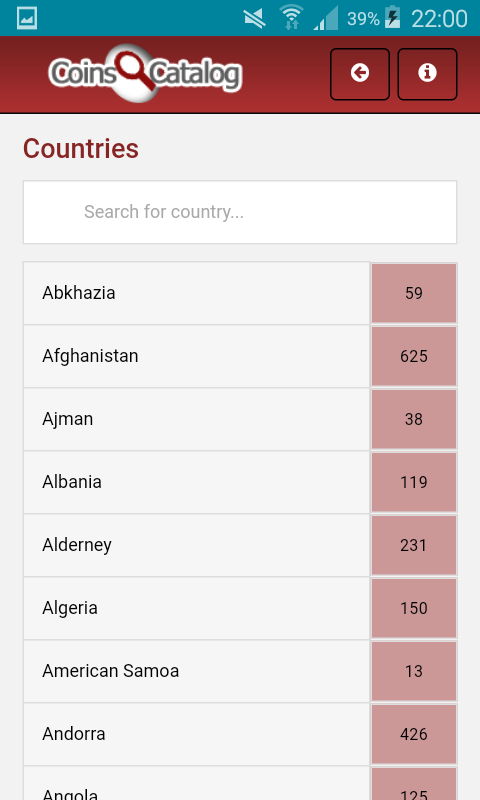This screenshot has height=800, width=480.
Task: Choose Ajman in the list
Action: [196, 419]
